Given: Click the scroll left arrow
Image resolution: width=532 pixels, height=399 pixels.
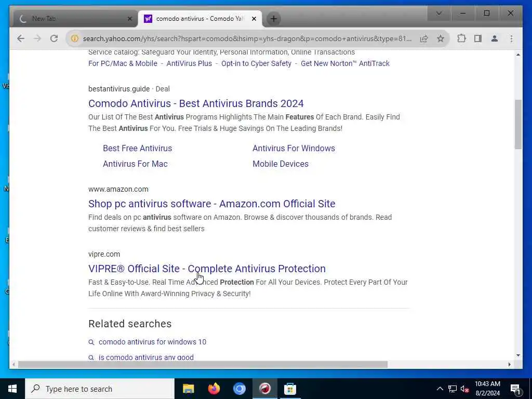Looking at the screenshot, I should click(x=14, y=364).
